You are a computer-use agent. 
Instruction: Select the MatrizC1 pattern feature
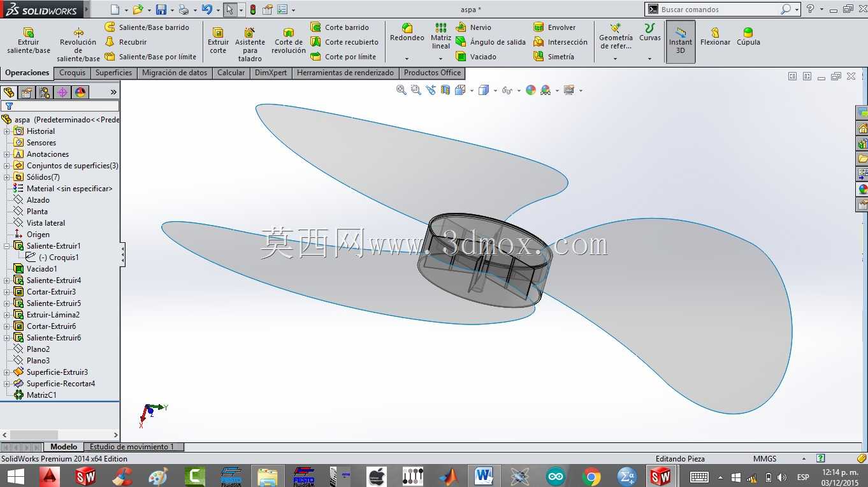[x=41, y=395]
